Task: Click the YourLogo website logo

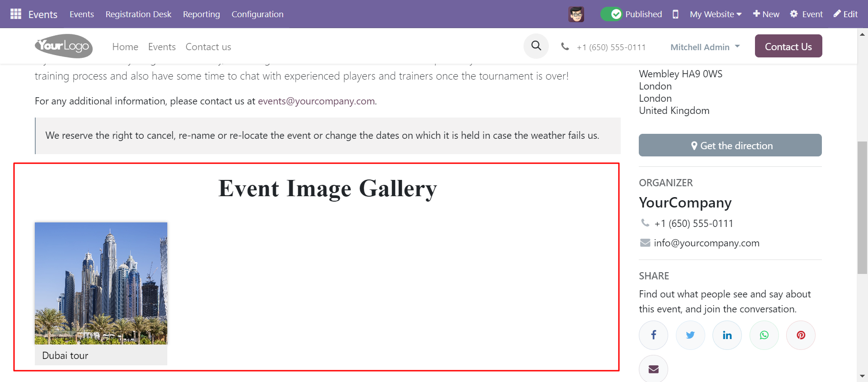Action: (x=64, y=46)
